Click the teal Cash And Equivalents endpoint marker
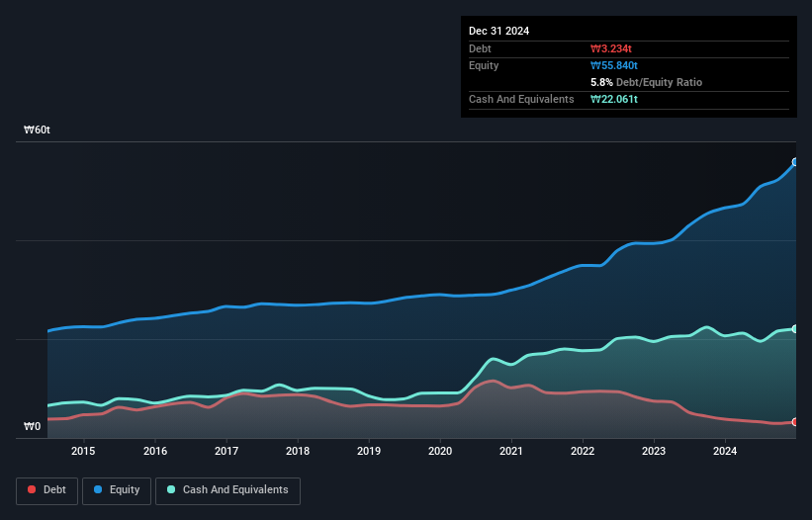The image size is (812, 520). click(795, 328)
